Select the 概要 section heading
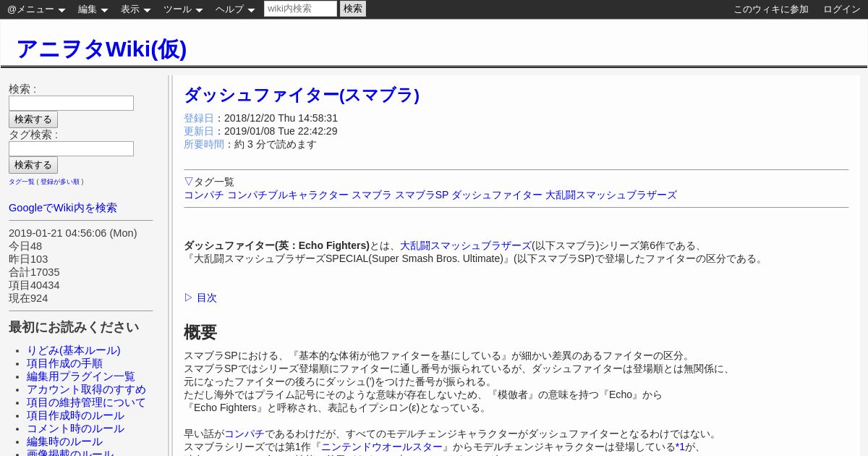The width and height of the screenshot is (868, 456). tap(200, 332)
